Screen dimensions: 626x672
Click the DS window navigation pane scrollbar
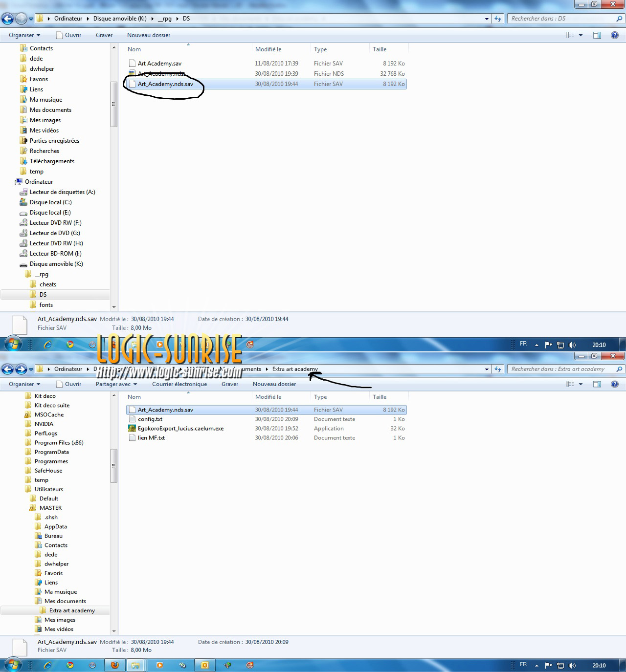coord(113,104)
